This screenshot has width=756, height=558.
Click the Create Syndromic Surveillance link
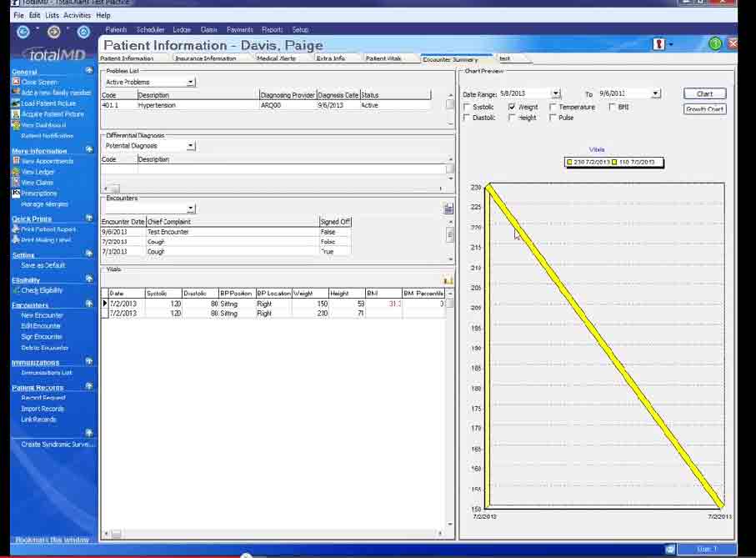[58, 445]
